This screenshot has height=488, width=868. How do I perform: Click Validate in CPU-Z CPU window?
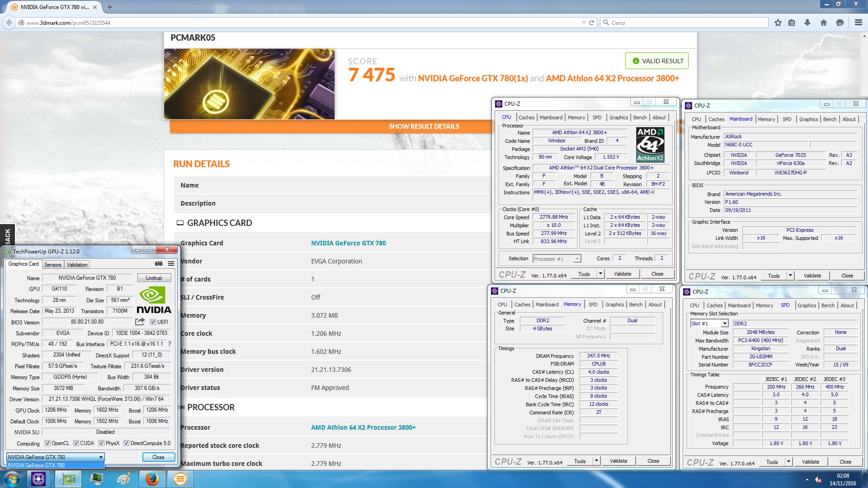tap(623, 274)
